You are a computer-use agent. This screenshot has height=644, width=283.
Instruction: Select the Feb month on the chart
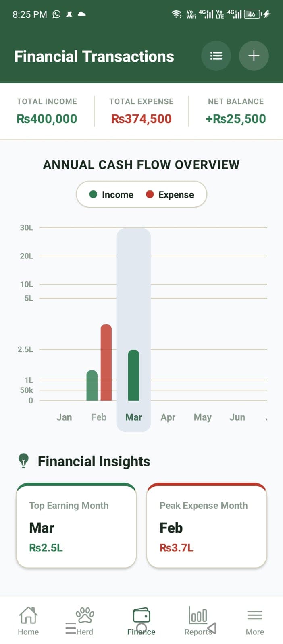coord(99,417)
